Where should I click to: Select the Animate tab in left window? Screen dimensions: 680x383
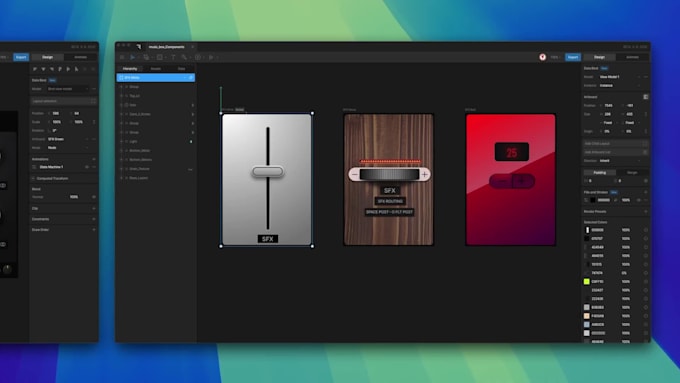[80, 57]
